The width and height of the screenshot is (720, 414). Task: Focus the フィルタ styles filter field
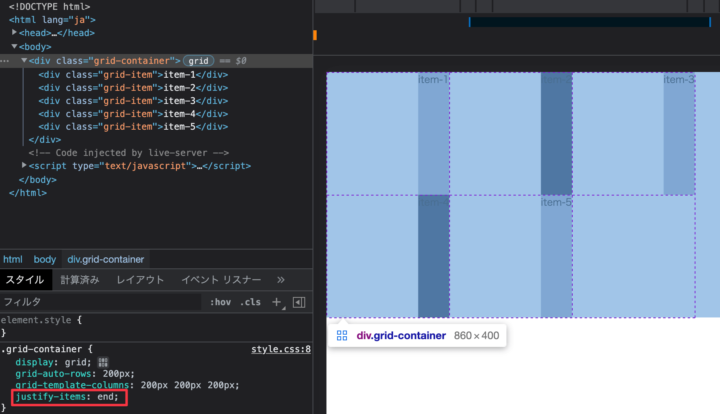100,302
